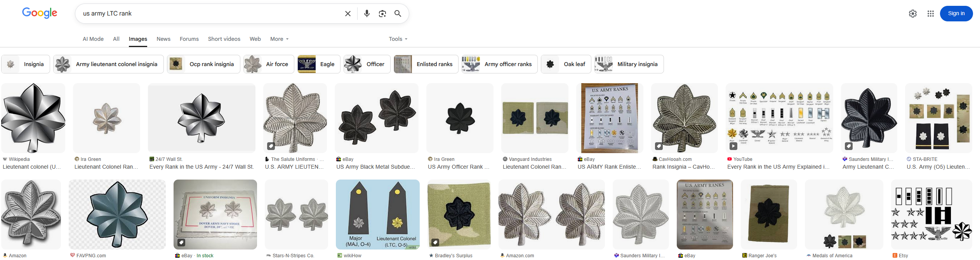Open 'US Army Black Metal Subdue...' eBay link

pos(375,167)
